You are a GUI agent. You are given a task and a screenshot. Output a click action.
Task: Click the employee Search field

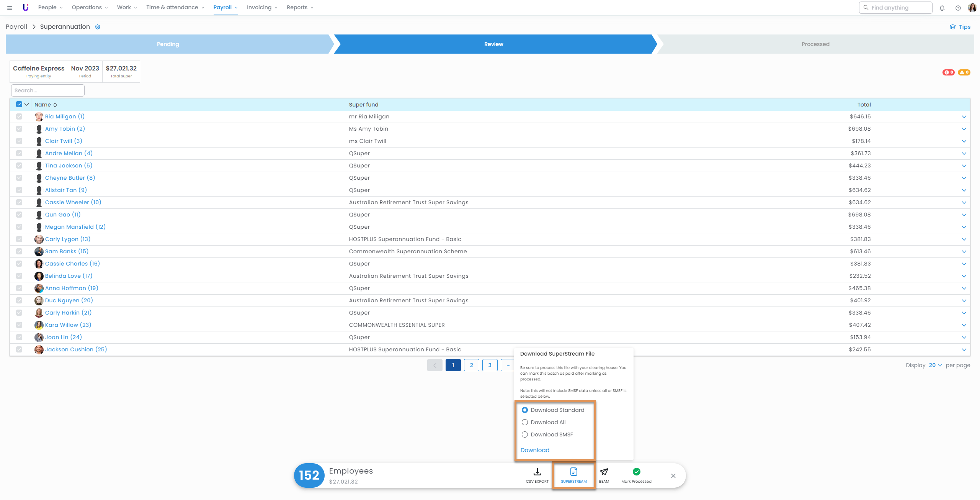pyautogui.click(x=47, y=90)
